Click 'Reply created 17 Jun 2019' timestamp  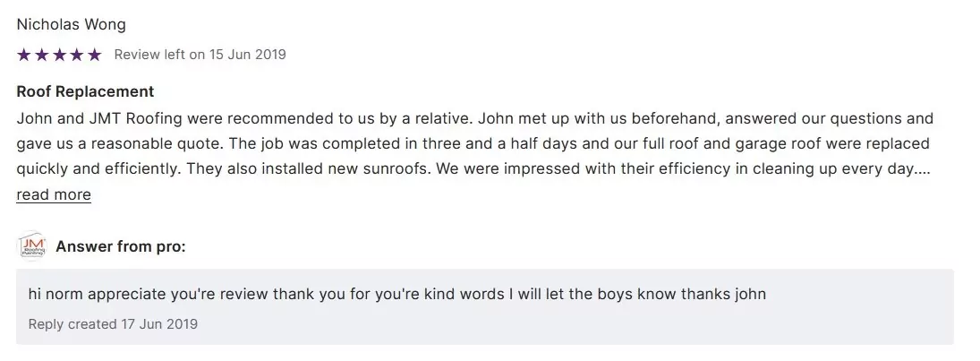(x=113, y=323)
